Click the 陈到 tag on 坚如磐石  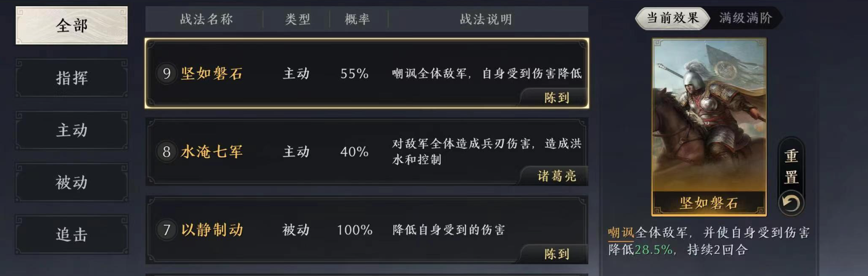(555, 98)
